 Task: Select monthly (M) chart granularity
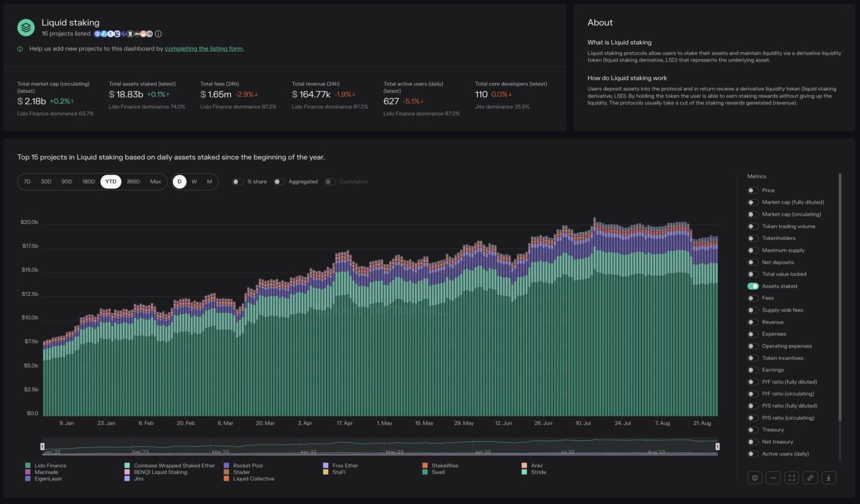209,181
